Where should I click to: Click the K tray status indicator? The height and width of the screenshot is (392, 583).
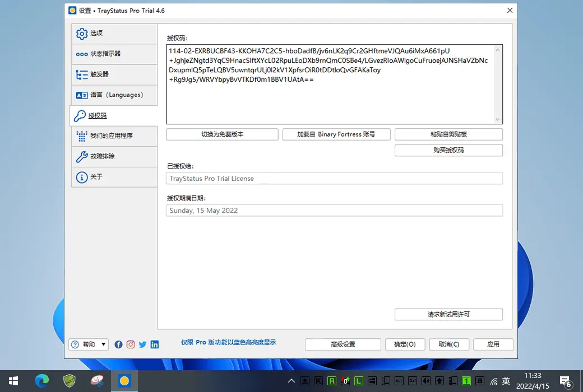(x=318, y=381)
